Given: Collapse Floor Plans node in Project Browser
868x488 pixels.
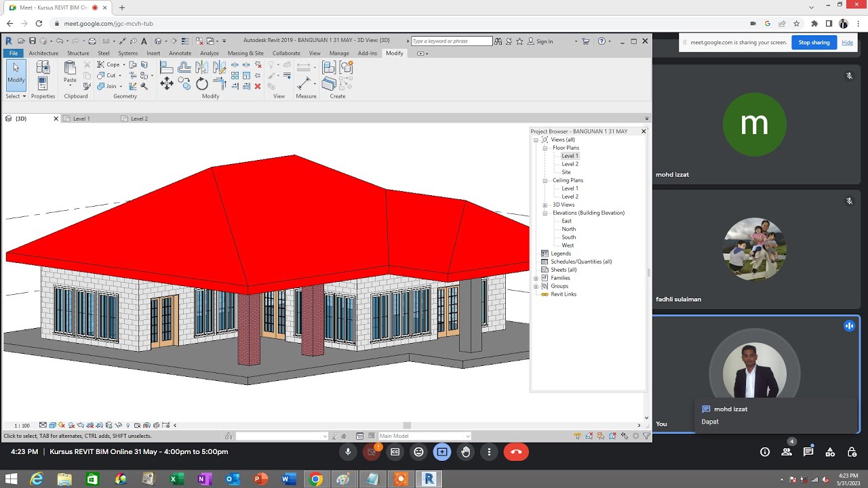Looking at the screenshot, I should tap(545, 148).
